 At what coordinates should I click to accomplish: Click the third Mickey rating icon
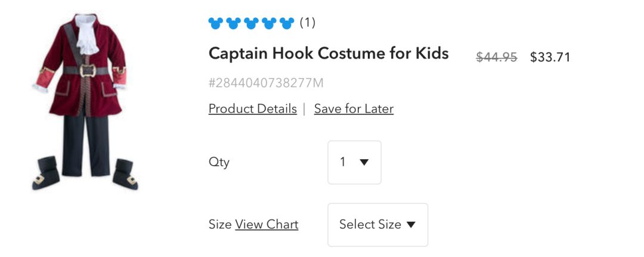click(252, 23)
